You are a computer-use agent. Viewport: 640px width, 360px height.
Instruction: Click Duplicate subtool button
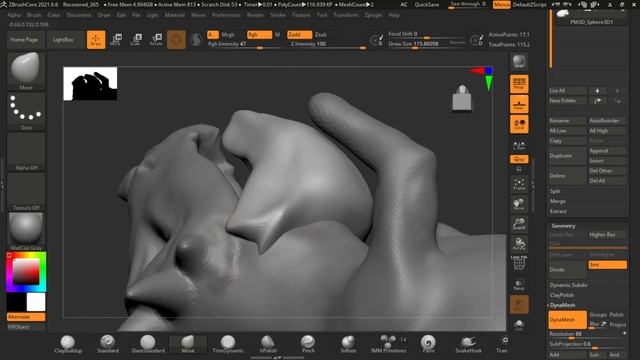pyautogui.click(x=568, y=156)
